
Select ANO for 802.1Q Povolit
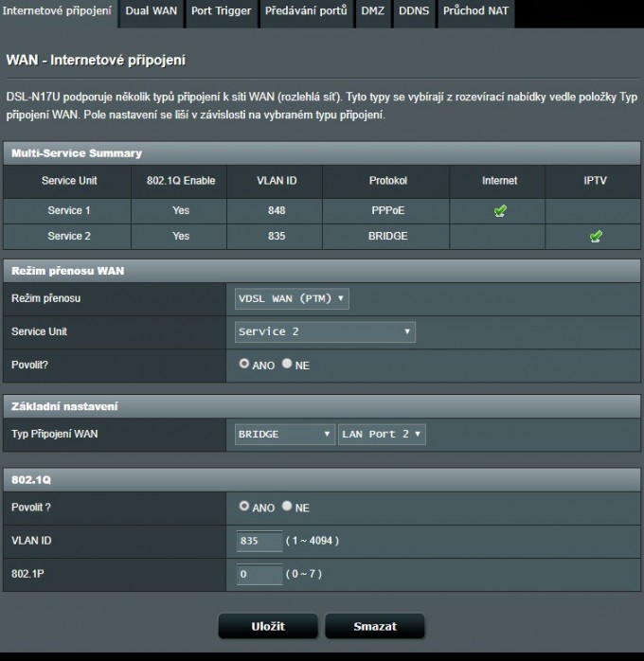click(x=244, y=506)
